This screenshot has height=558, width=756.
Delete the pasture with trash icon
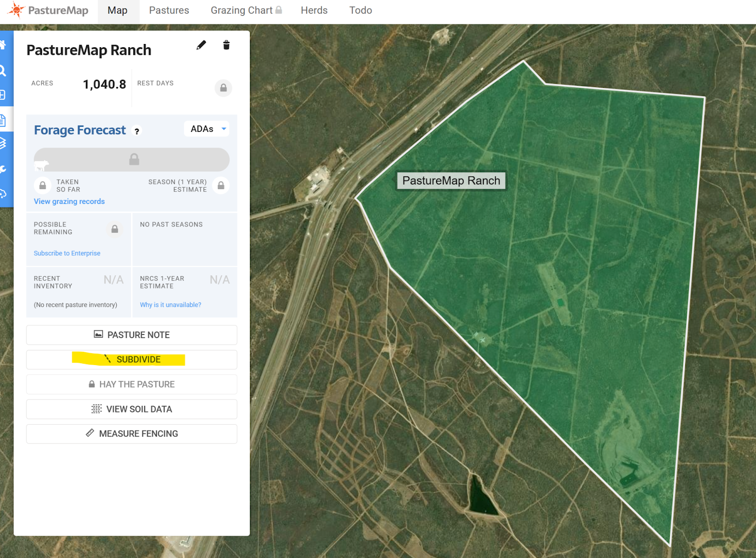pyautogui.click(x=226, y=45)
